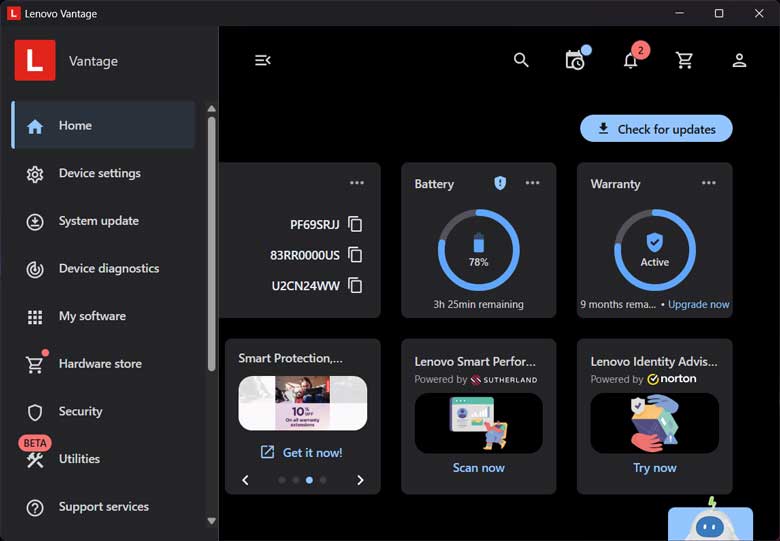Image resolution: width=780 pixels, height=541 pixels.
Task: Select the fourth carousel dot
Action: (323, 480)
